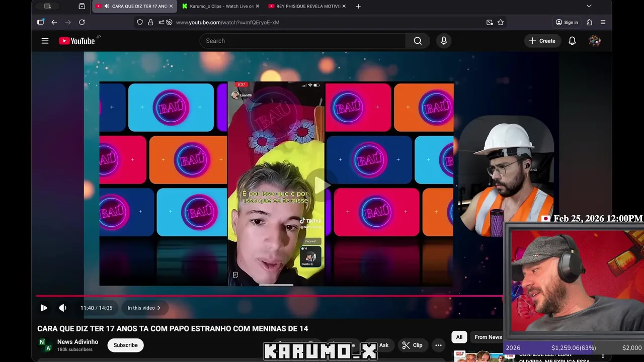Open the account avatar menu
The image size is (644, 362).
595,41
